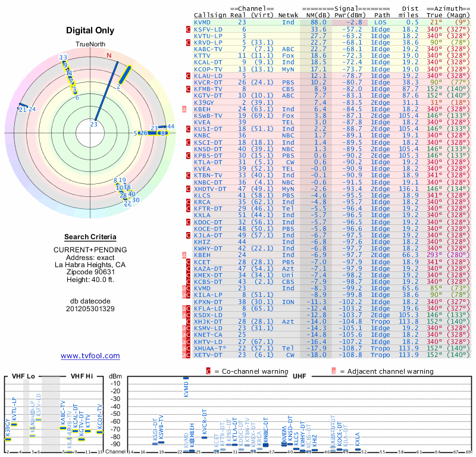This screenshot has width=476, height=457.
Task: Select the KVMD callsign in the top table row
Action: tap(202, 22)
